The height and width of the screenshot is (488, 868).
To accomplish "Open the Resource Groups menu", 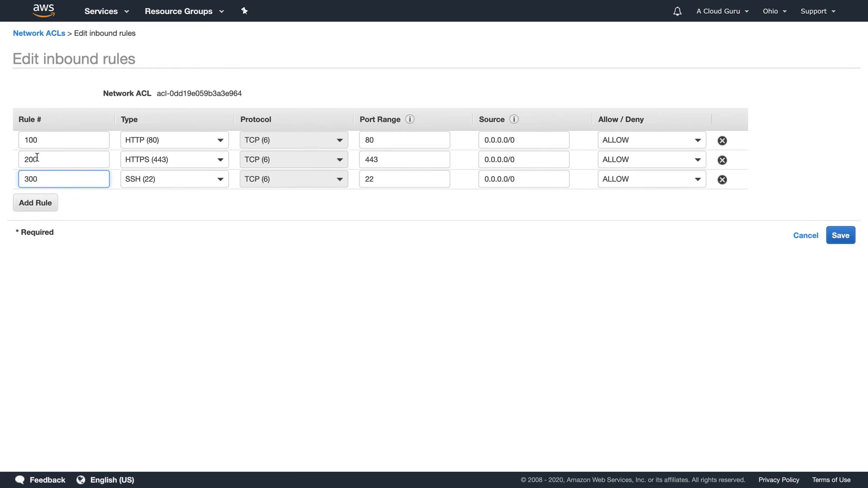I will [184, 11].
